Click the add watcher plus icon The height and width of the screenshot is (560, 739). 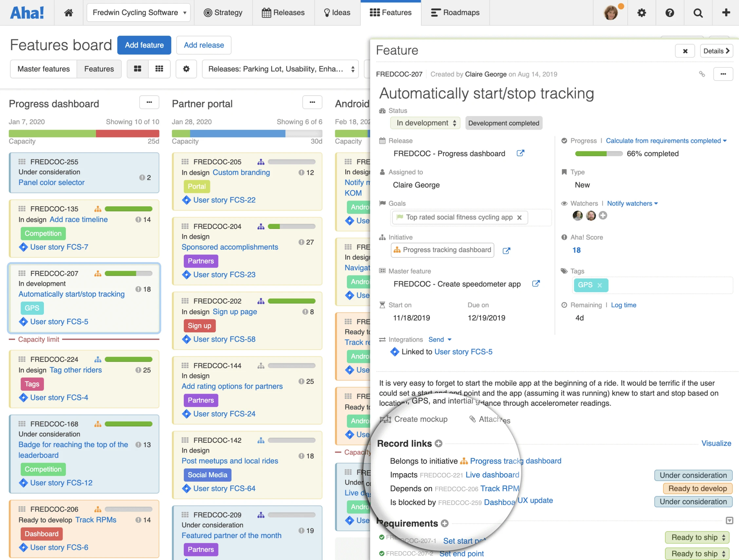click(x=603, y=216)
